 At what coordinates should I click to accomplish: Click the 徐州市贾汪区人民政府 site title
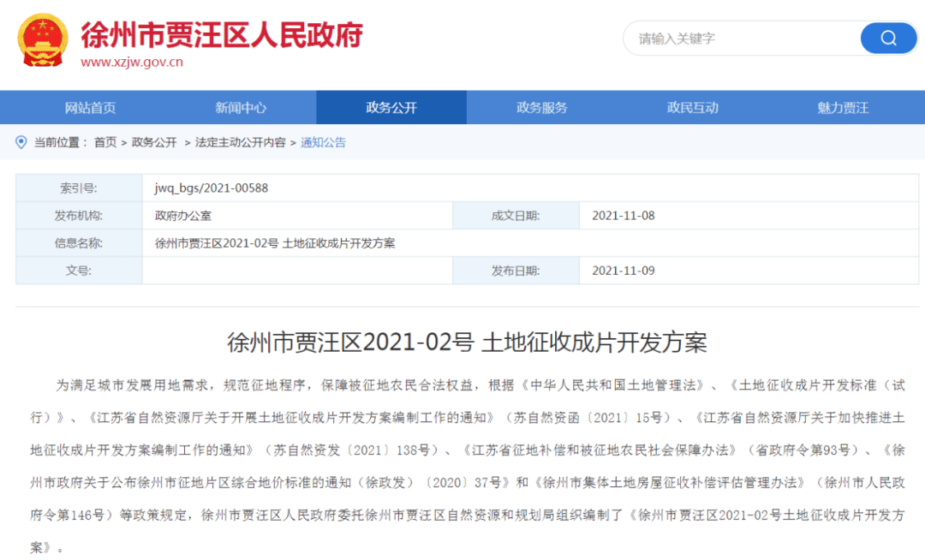[x=222, y=34]
